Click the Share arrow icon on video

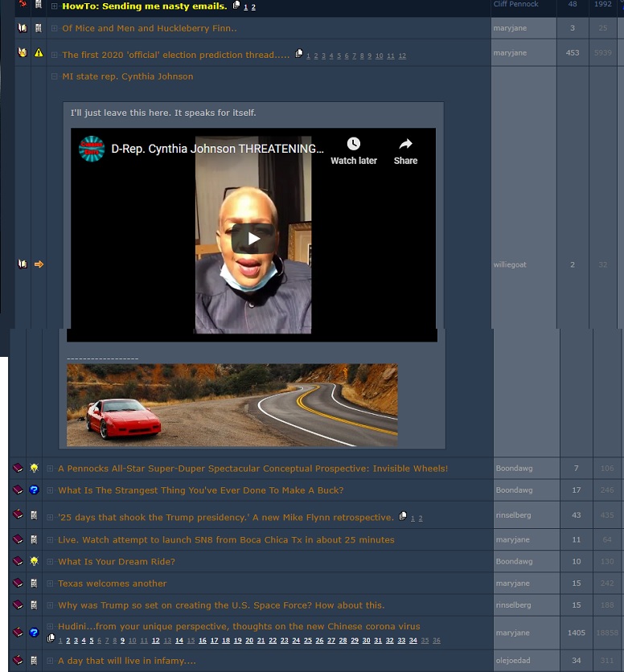[405, 145]
